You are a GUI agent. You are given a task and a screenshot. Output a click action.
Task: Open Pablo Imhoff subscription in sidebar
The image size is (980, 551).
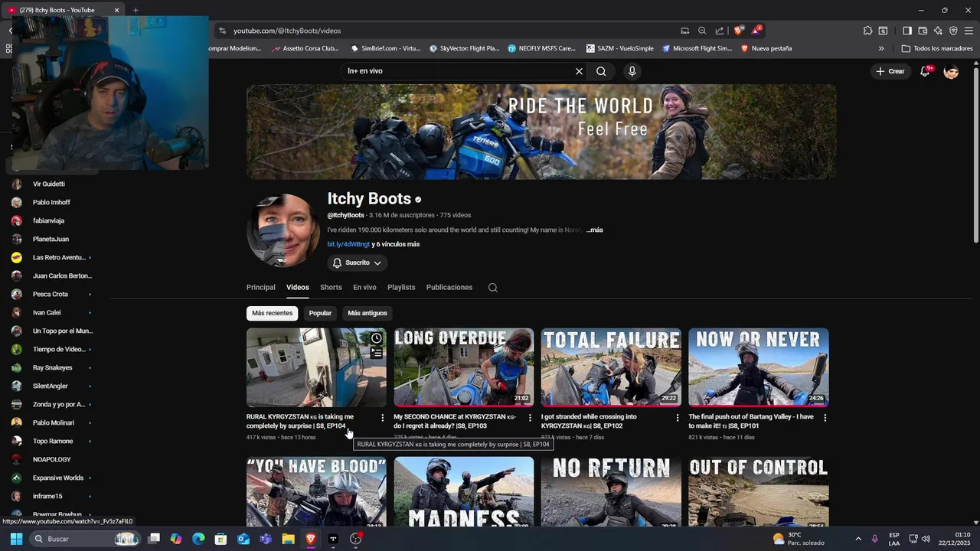pos(51,202)
